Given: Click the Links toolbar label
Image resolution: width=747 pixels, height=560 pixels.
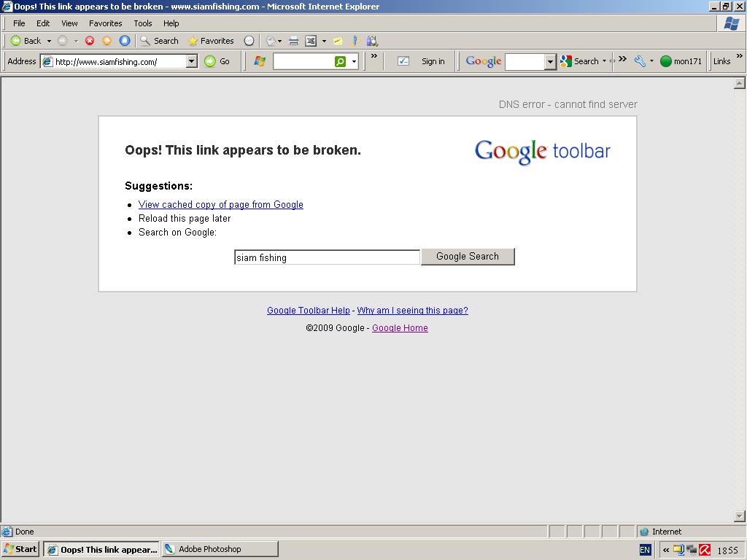Looking at the screenshot, I should point(721,61).
